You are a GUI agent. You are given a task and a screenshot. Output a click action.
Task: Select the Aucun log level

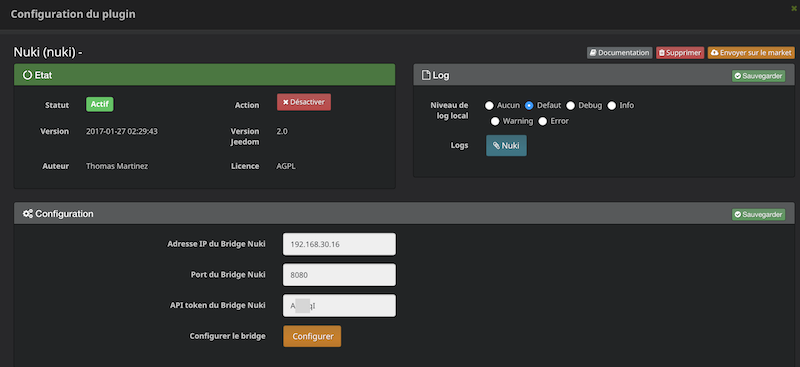pos(489,106)
